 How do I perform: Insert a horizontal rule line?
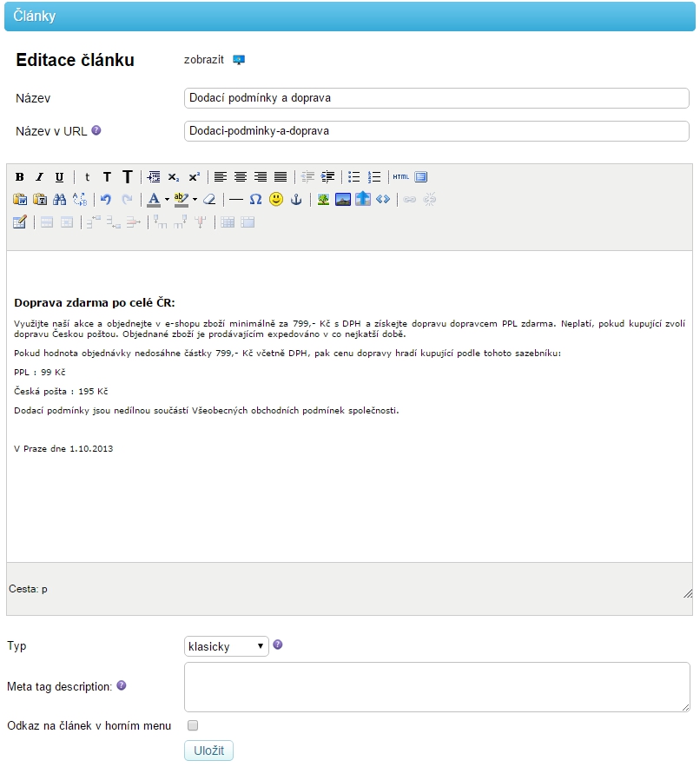[235, 199]
